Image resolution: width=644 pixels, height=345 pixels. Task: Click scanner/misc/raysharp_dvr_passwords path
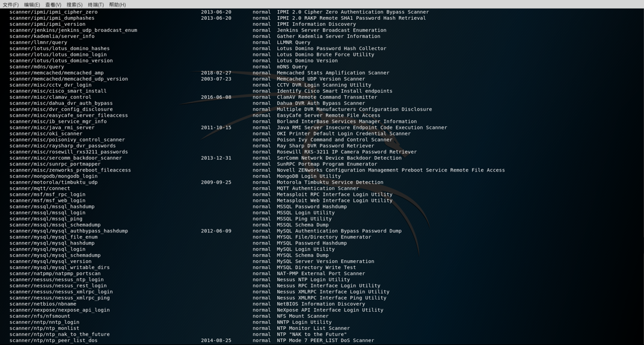(x=63, y=146)
